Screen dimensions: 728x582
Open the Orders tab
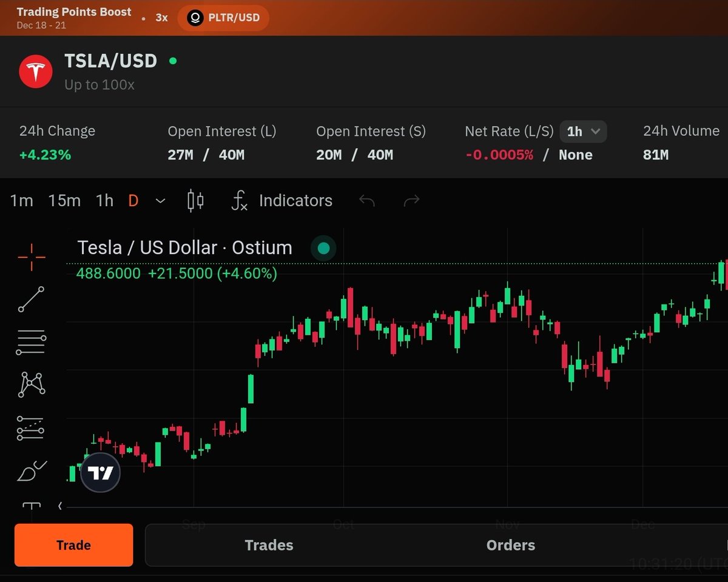click(x=511, y=545)
